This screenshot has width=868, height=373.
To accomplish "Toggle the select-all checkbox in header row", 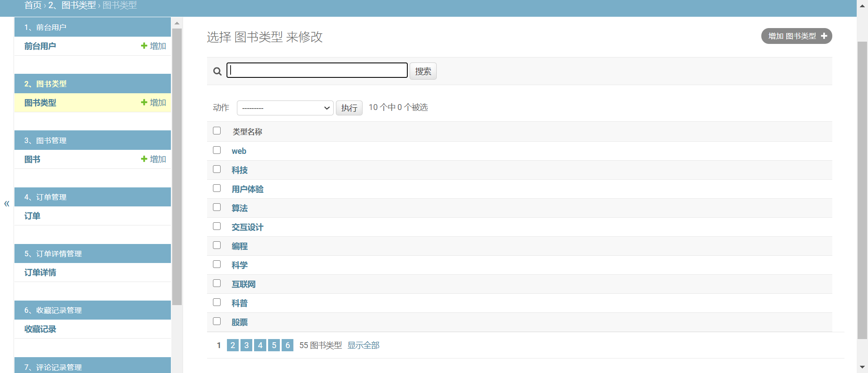I will 217,131.
